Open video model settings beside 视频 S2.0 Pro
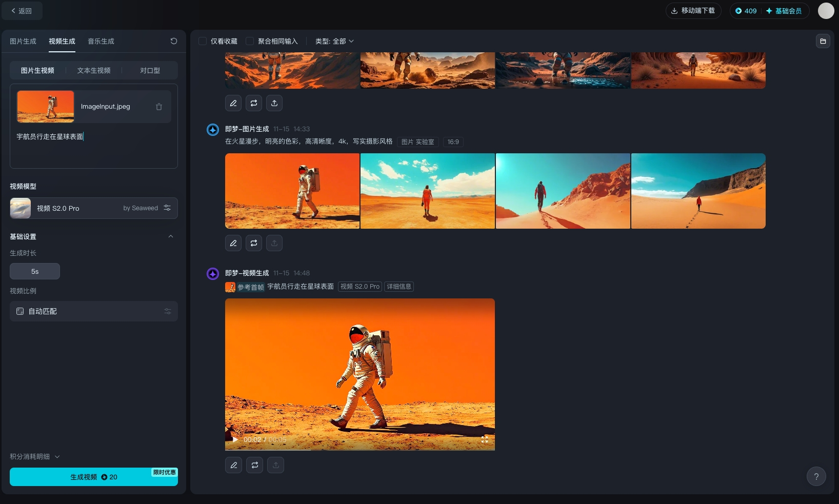The height and width of the screenshot is (504, 839). tap(167, 208)
